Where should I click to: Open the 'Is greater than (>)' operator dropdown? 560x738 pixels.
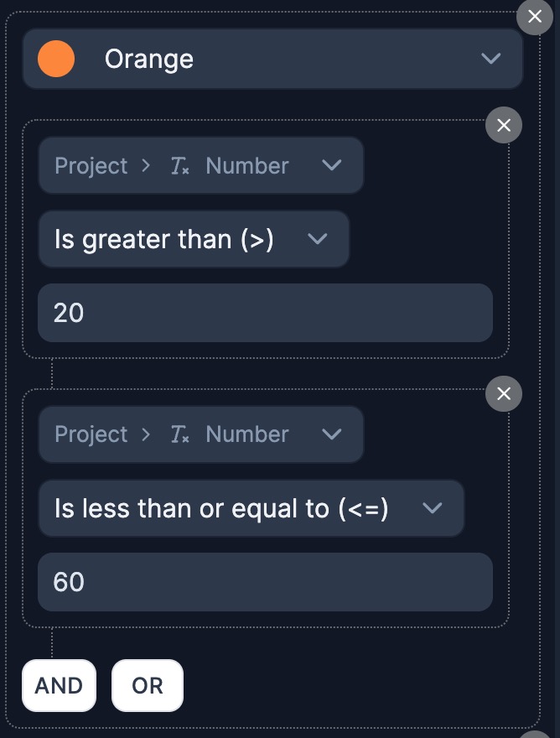pyautogui.click(x=193, y=239)
